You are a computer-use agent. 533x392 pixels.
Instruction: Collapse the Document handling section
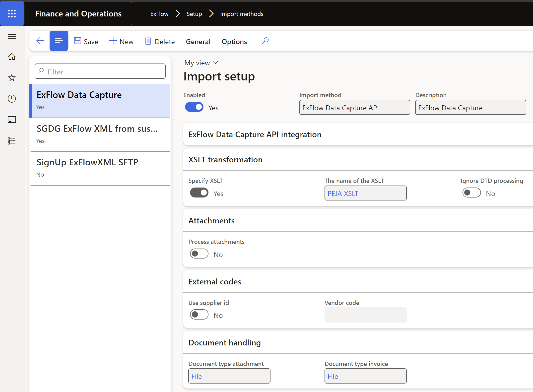coord(358,342)
